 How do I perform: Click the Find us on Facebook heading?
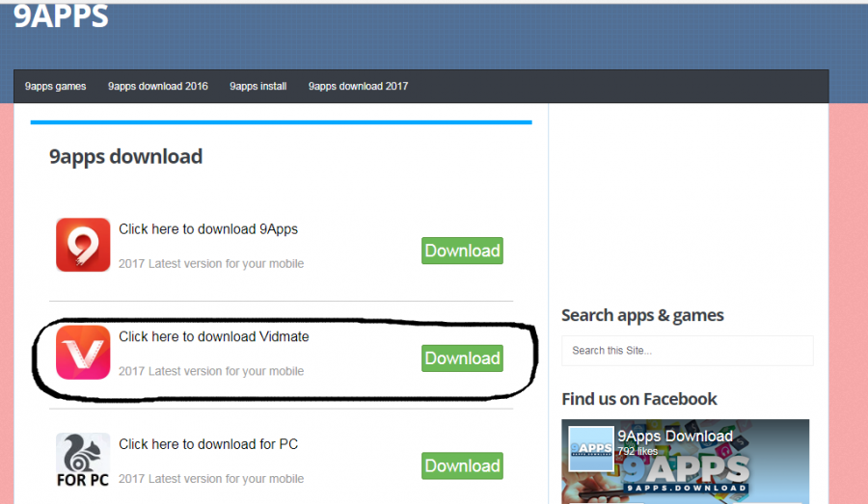(x=638, y=399)
